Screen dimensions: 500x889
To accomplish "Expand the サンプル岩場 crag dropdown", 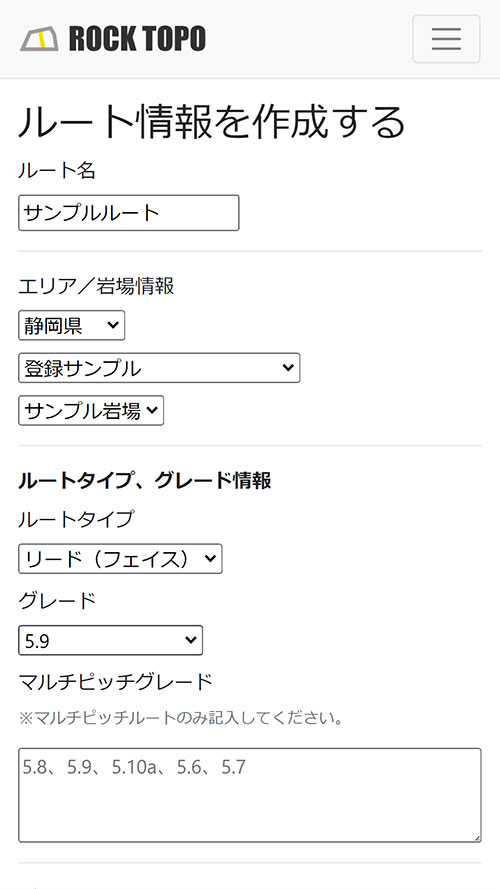I will point(91,410).
